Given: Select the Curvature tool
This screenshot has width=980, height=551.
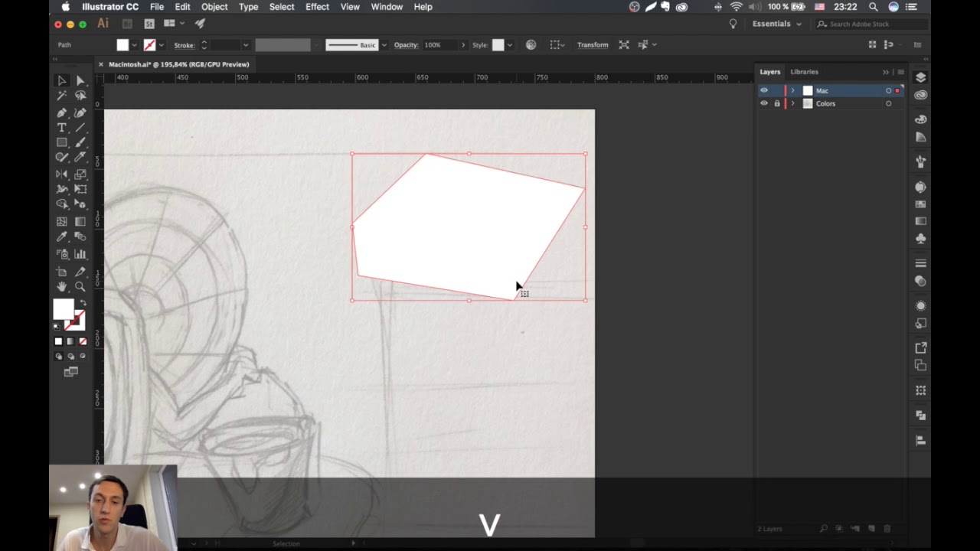Looking at the screenshot, I should pos(80,112).
